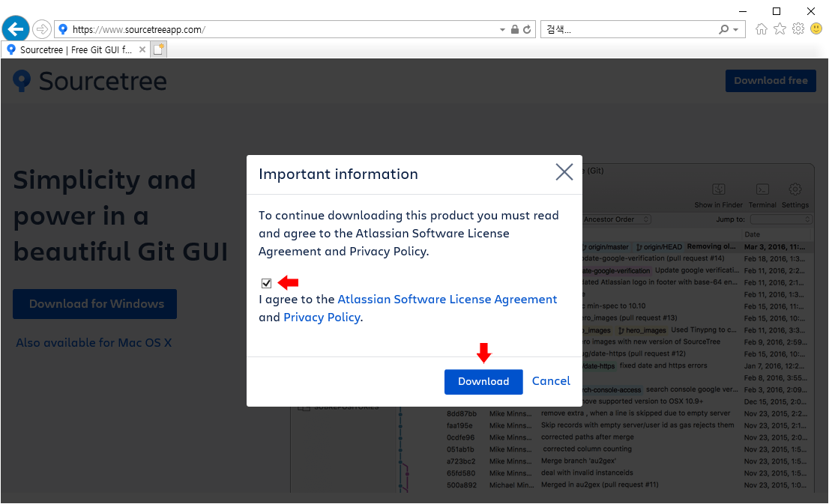
Task: Open address bar autocomplete dropdown arrow
Action: [502, 30]
